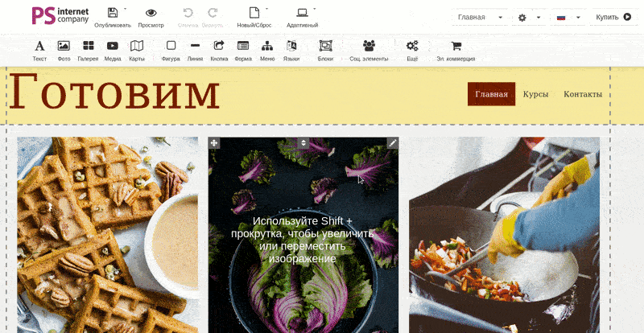Click the Photo insert icon
Image resolution: width=644 pixels, height=333 pixels.
[64, 47]
